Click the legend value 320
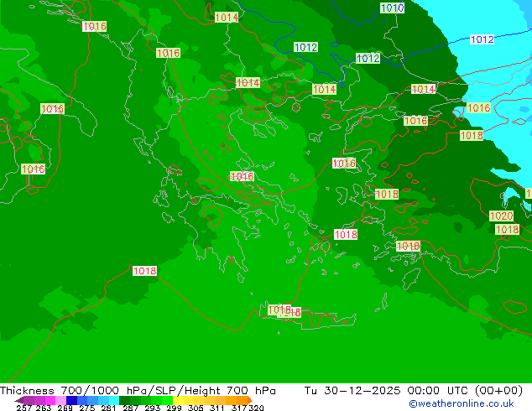Viewport: 532px width, 411px height. point(256,408)
